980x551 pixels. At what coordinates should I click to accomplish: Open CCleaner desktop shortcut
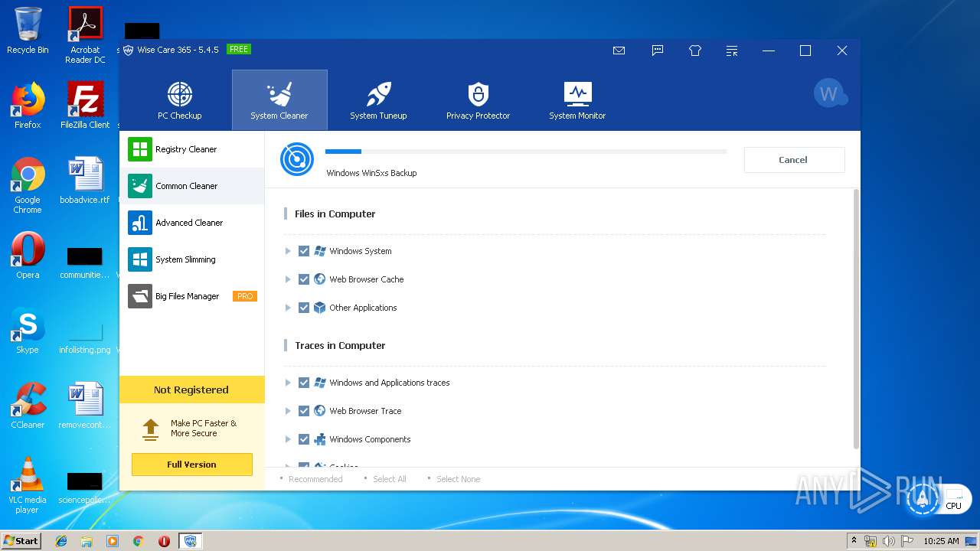[28, 406]
